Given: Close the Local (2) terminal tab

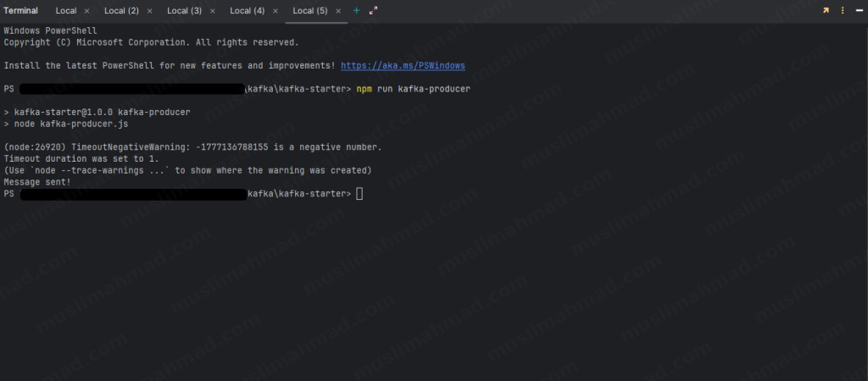Looking at the screenshot, I should tap(150, 11).
